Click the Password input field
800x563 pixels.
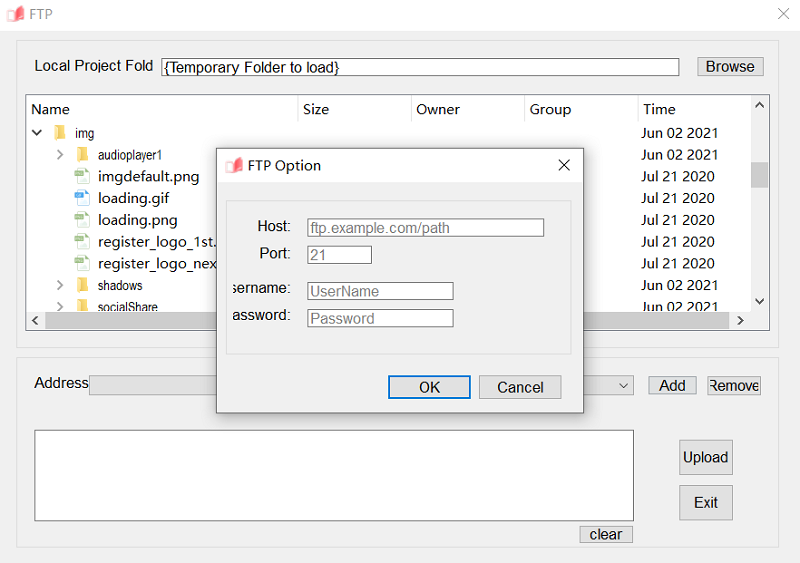pos(380,318)
